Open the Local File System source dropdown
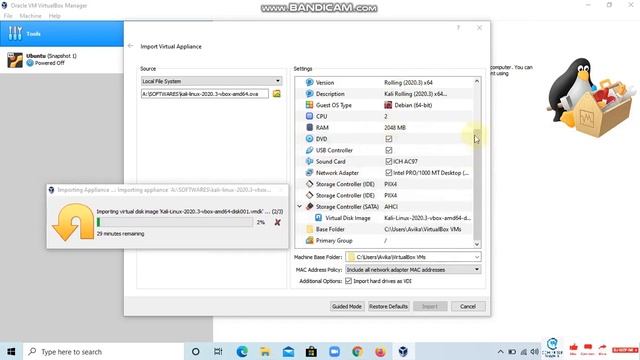The width and height of the screenshot is (640, 360). point(211,81)
